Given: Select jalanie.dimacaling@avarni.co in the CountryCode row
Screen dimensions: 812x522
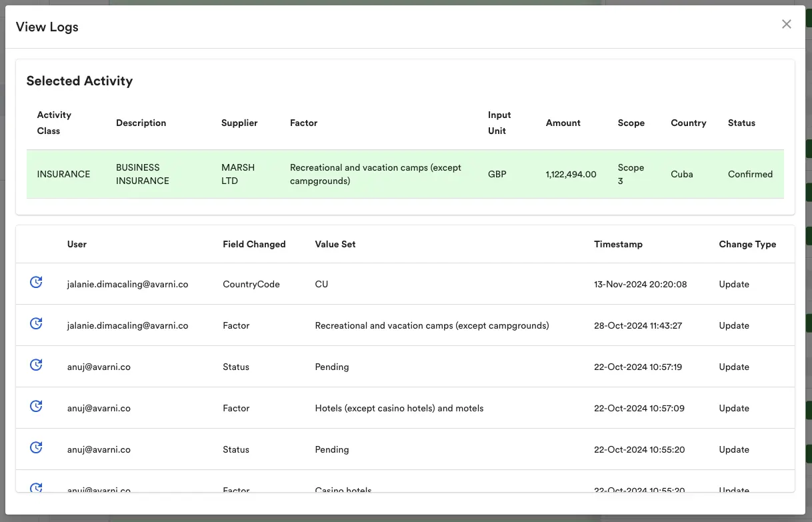Looking at the screenshot, I should click(128, 284).
